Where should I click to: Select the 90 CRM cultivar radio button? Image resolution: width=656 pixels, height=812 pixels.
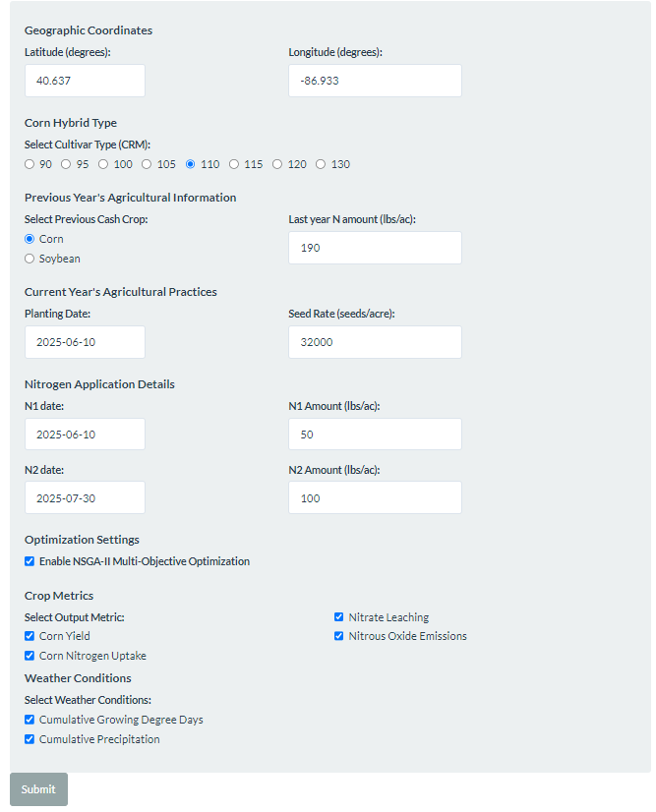coord(30,164)
